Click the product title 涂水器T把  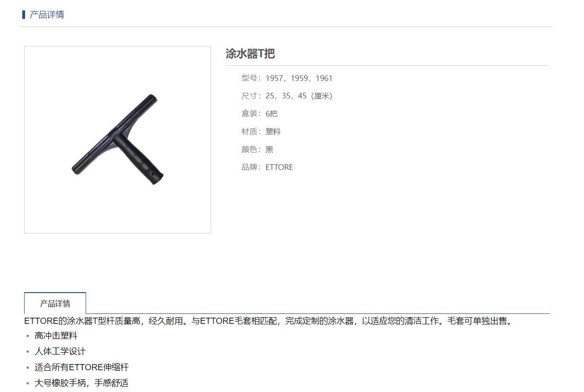(x=250, y=53)
